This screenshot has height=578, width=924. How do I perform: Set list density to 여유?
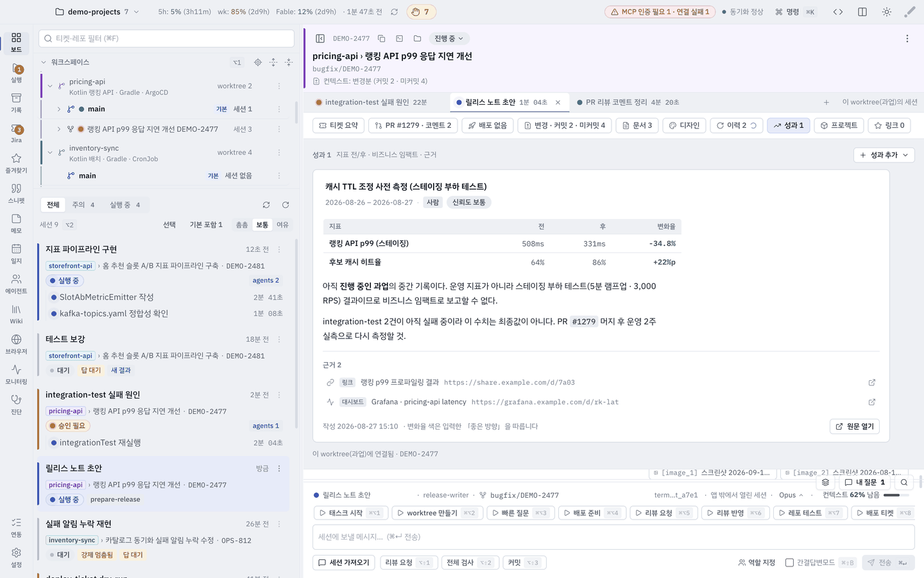click(282, 225)
